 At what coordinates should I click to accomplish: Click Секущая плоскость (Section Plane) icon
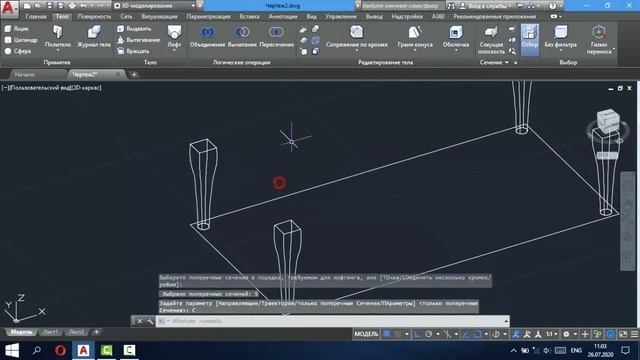pyautogui.click(x=491, y=32)
